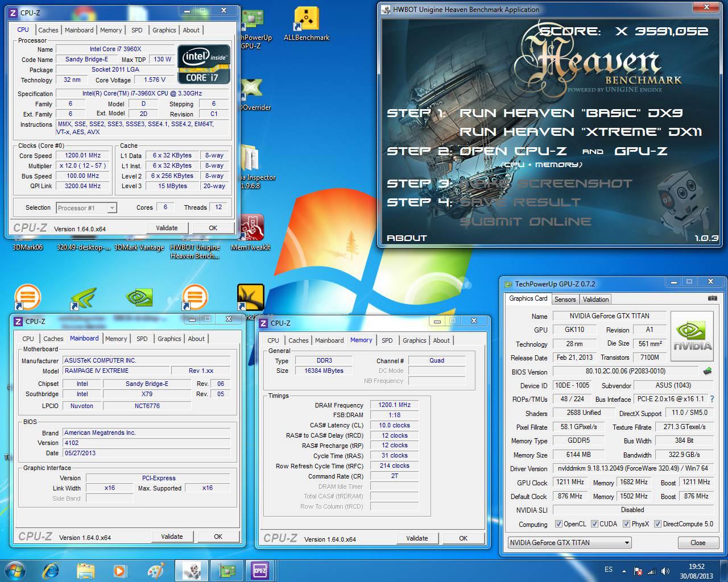Open Windows Explorer from the taskbar
This screenshot has width=728, height=582.
(x=85, y=570)
